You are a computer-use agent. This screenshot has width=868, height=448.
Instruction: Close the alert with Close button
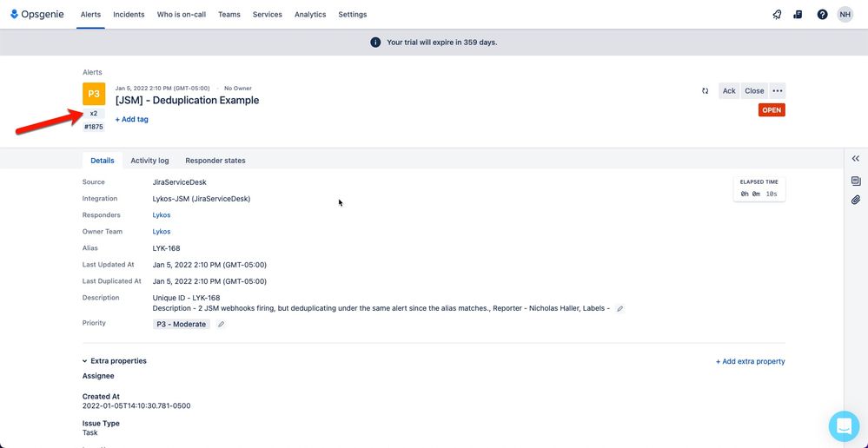point(754,90)
